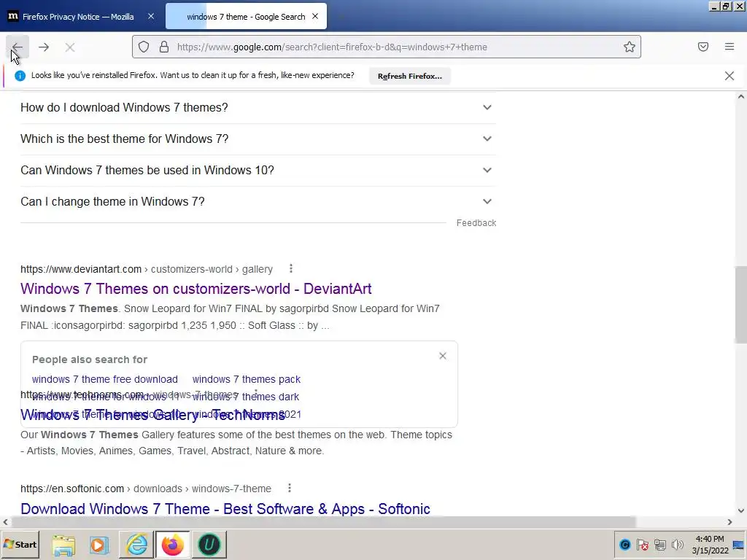Open windows 7 themes dark suggestion

[247, 397]
